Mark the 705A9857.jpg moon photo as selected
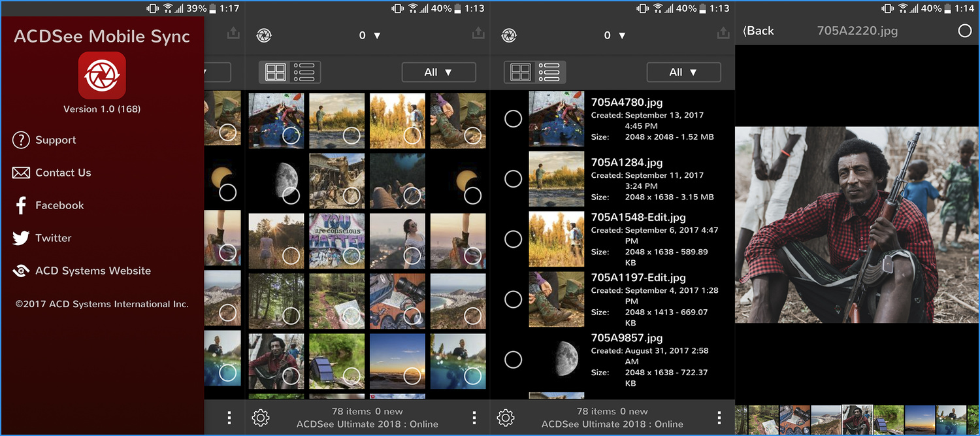980x436 pixels. click(514, 360)
